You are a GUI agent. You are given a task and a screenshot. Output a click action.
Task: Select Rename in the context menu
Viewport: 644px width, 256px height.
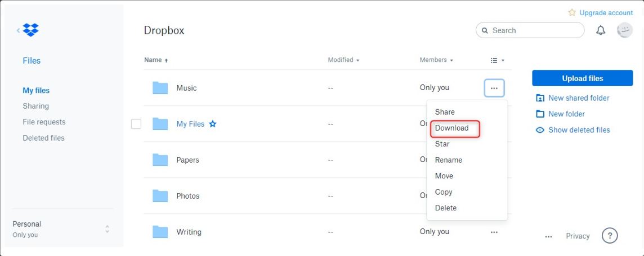pyautogui.click(x=448, y=160)
